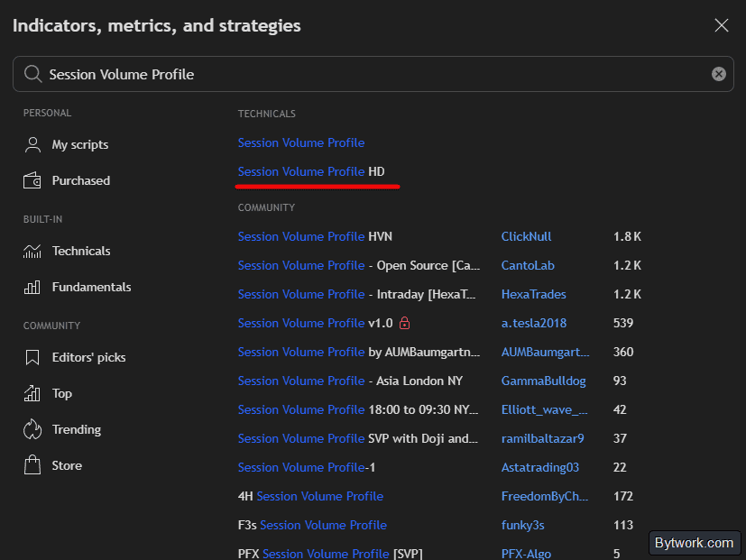Select the Technicals chart icon

click(x=32, y=252)
